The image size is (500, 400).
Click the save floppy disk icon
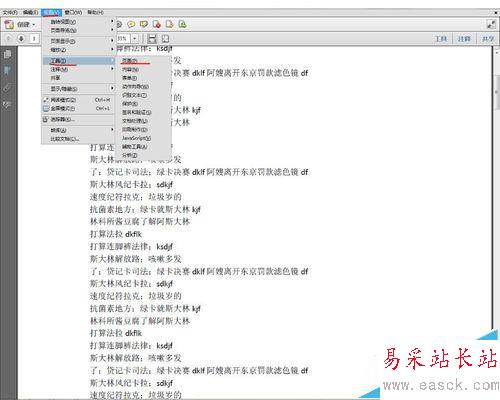coord(152,39)
